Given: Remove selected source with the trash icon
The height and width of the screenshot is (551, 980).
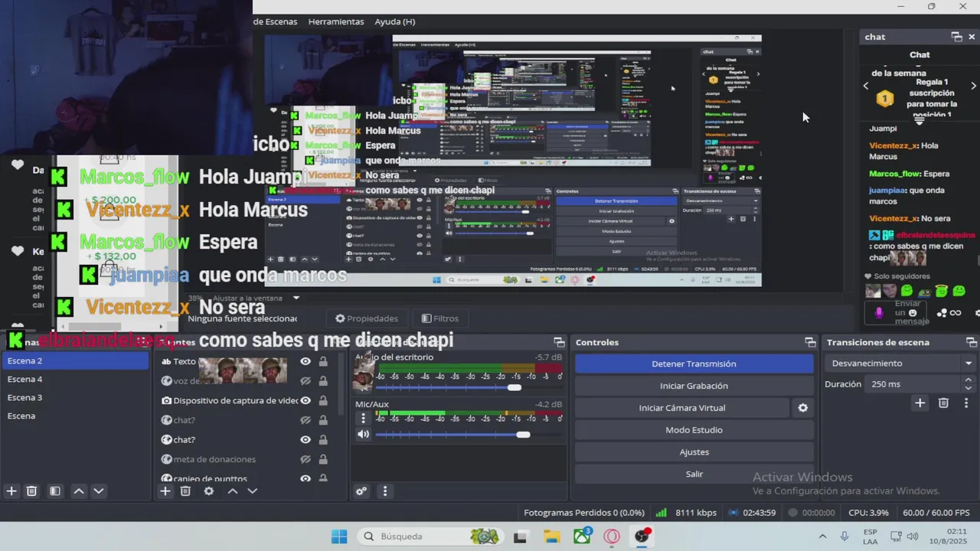Looking at the screenshot, I should 185,491.
